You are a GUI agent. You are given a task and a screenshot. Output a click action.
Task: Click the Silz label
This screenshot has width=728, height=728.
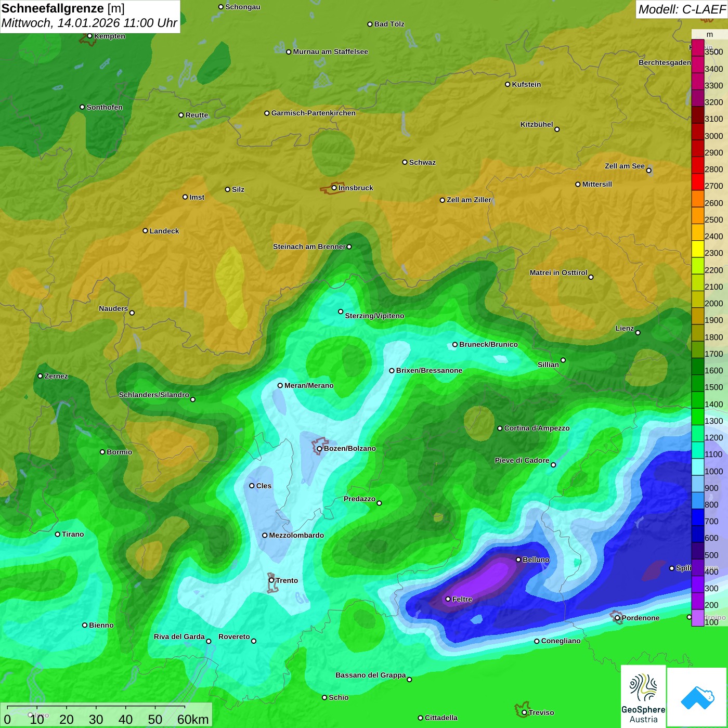click(238, 189)
